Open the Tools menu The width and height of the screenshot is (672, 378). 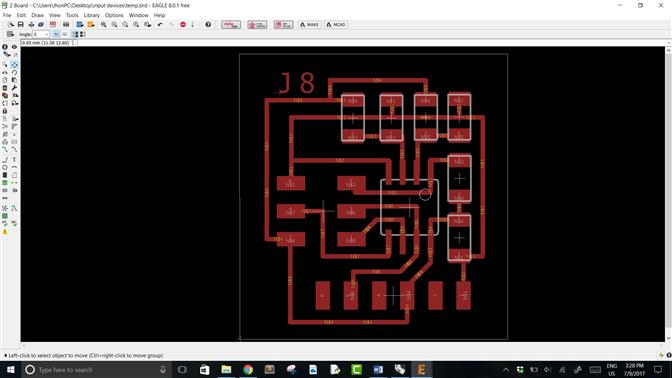[72, 15]
